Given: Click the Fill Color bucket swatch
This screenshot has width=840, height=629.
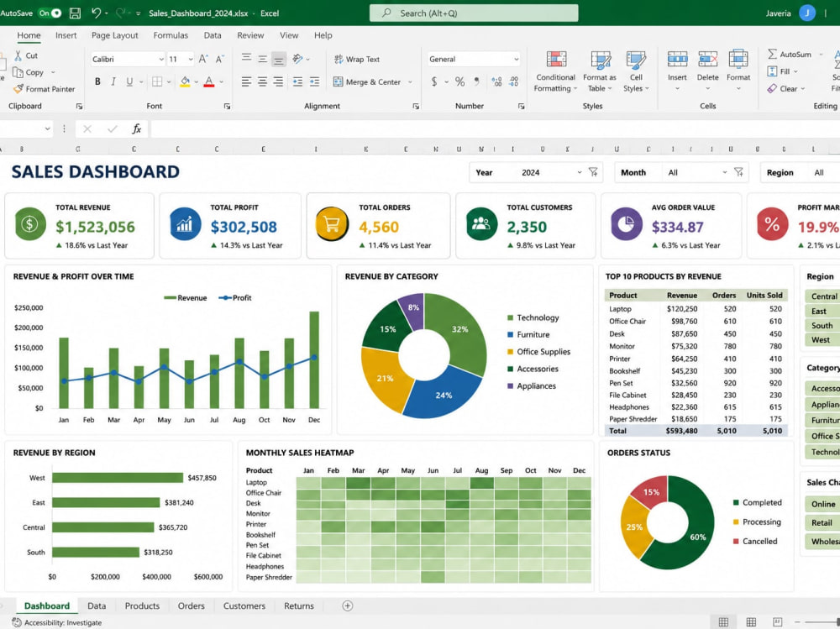Looking at the screenshot, I should coord(185,81).
